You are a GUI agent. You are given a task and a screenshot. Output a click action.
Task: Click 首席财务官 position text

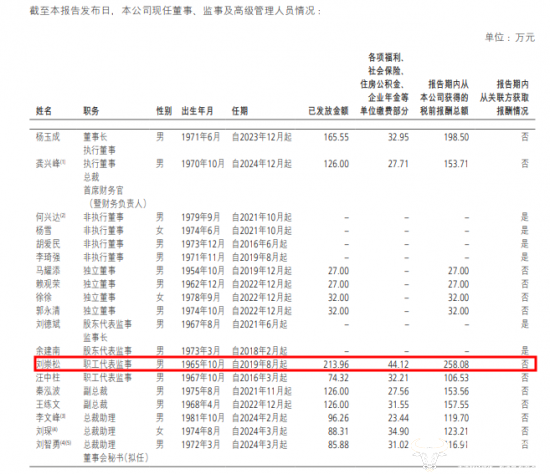tap(103, 190)
